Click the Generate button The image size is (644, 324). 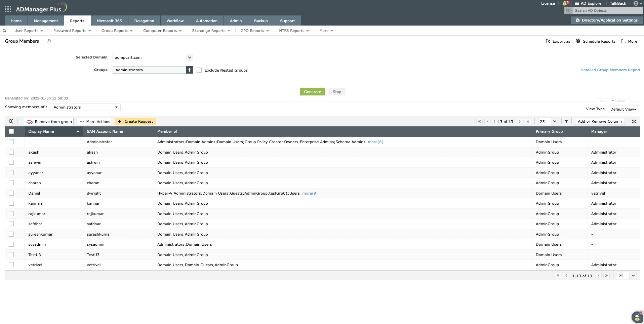point(312,91)
